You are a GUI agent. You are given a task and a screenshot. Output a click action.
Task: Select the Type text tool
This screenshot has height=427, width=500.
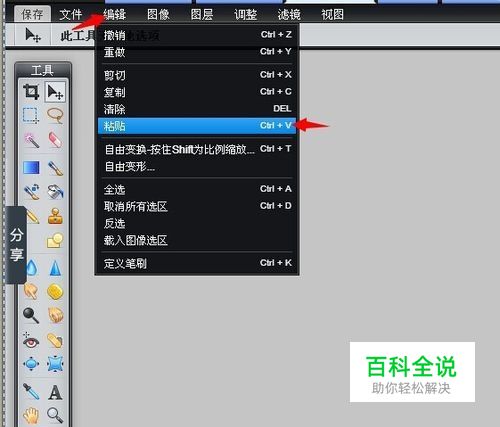(x=55, y=392)
